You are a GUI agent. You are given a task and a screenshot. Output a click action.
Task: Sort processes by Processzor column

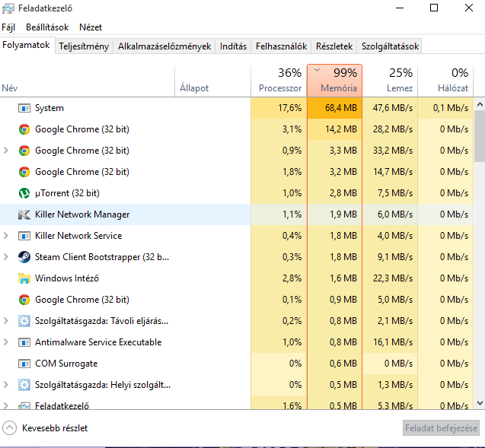[279, 81]
